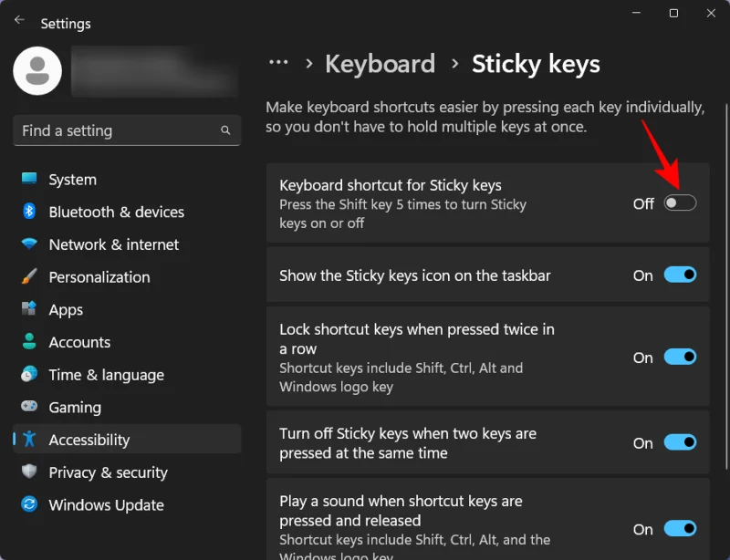Click the user profile avatar
Screen dimensions: 730x560
36,70
